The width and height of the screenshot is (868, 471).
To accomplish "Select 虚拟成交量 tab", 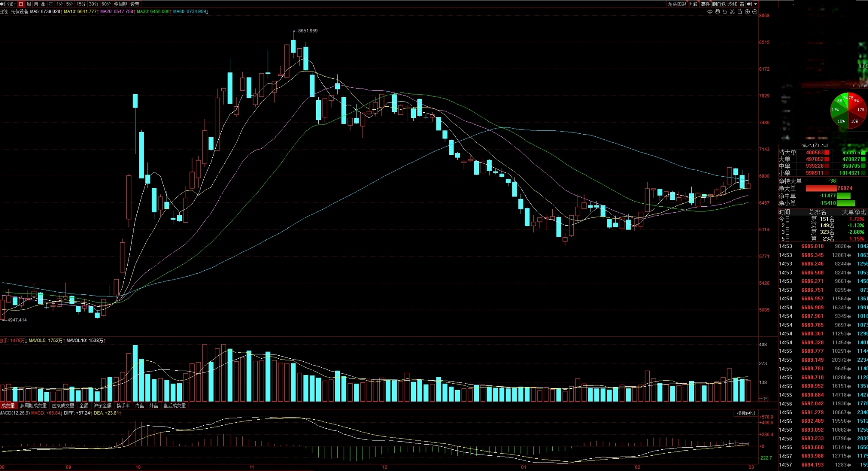I will point(63,406).
